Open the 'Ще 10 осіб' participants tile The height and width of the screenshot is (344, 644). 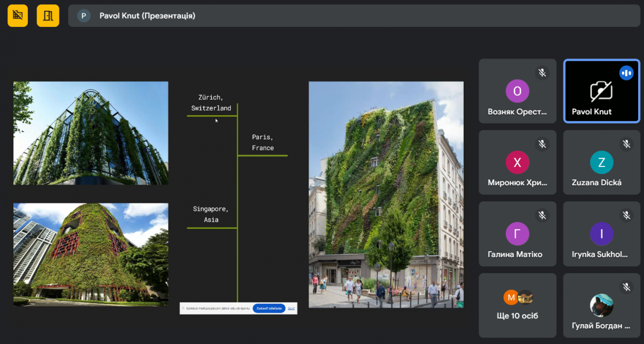[517, 305]
